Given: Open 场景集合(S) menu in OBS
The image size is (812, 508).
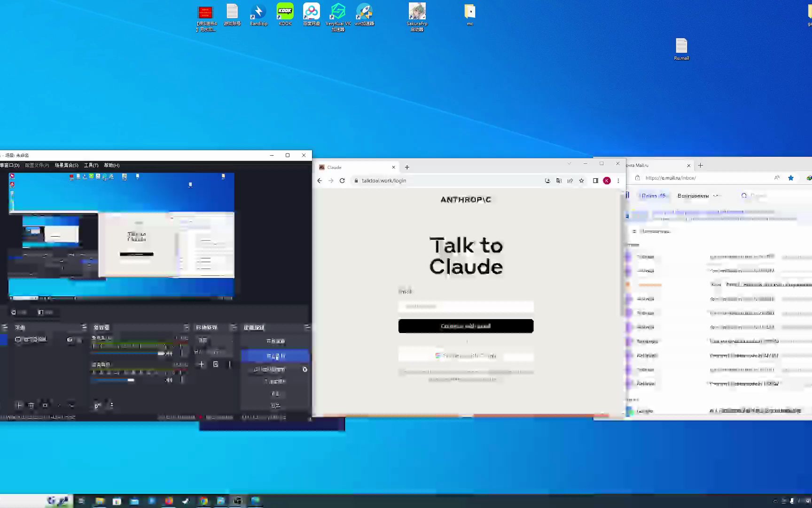Looking at the screenshot, I should [x=66, y=165].
